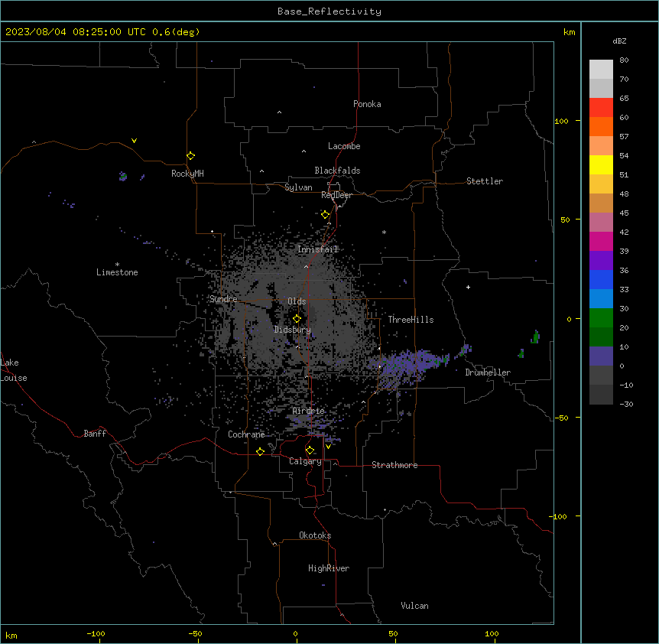Click the Sylvan label
Image resolution: width=659 pixels, height=644 pixels.
point(298,187)
